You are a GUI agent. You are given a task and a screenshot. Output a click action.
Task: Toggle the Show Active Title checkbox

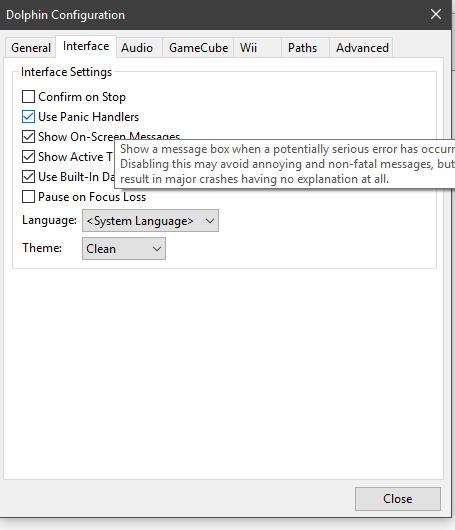[x=28, y=156]
